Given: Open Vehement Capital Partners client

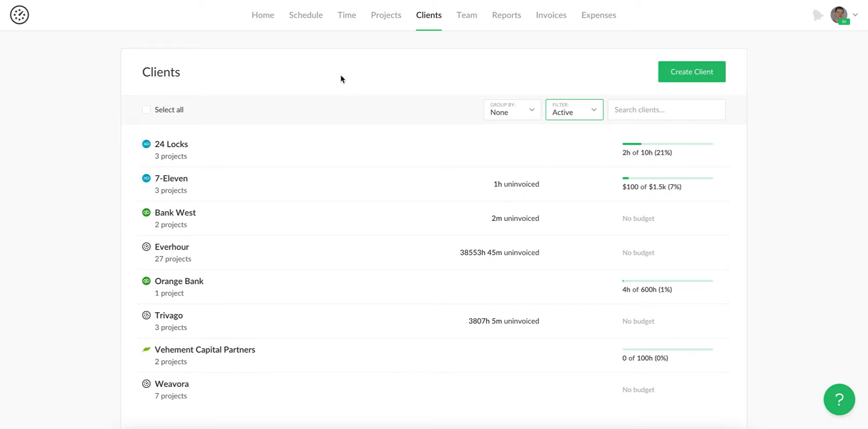Looking at the screenshot, I should tap(205, 349).
